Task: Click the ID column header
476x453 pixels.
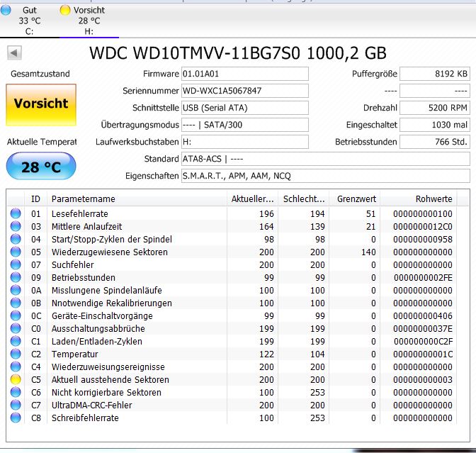Action: [x=35, y=199]
